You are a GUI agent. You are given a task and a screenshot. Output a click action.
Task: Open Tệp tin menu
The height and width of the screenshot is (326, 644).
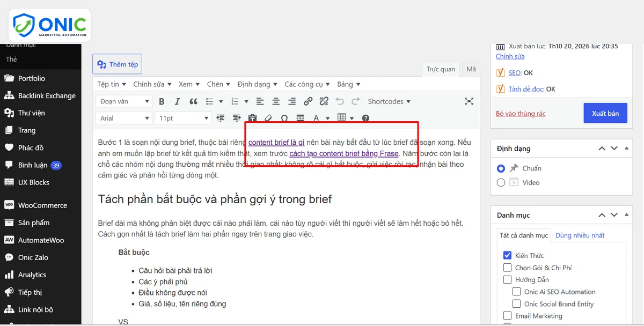point(112,84)
